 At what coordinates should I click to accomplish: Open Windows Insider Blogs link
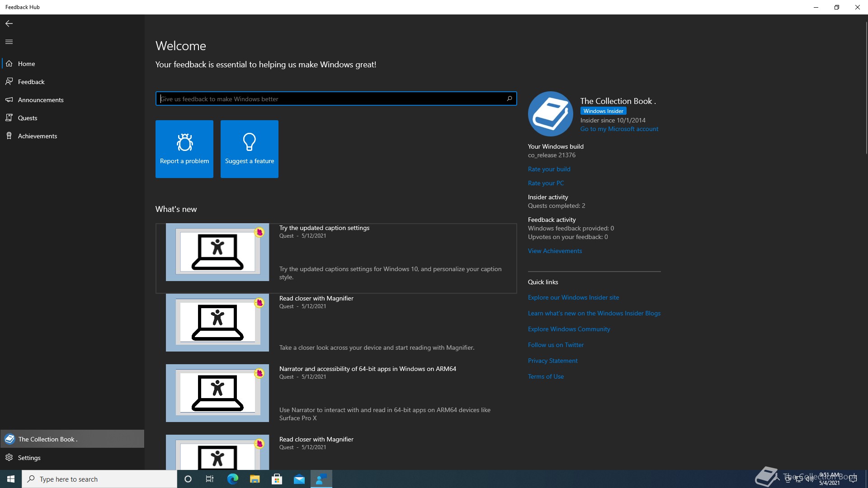click(x=594, y=313)
